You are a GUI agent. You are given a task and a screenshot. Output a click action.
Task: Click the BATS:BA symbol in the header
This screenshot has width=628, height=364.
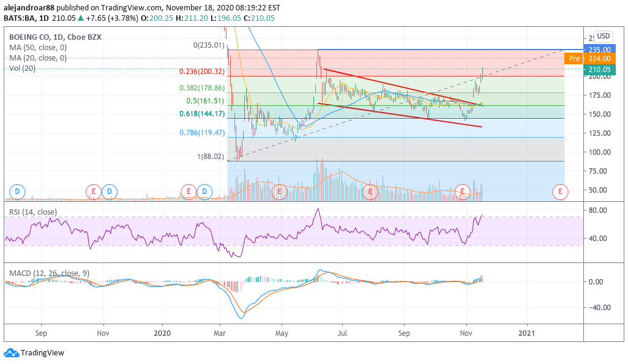click(x=19, y=18)
